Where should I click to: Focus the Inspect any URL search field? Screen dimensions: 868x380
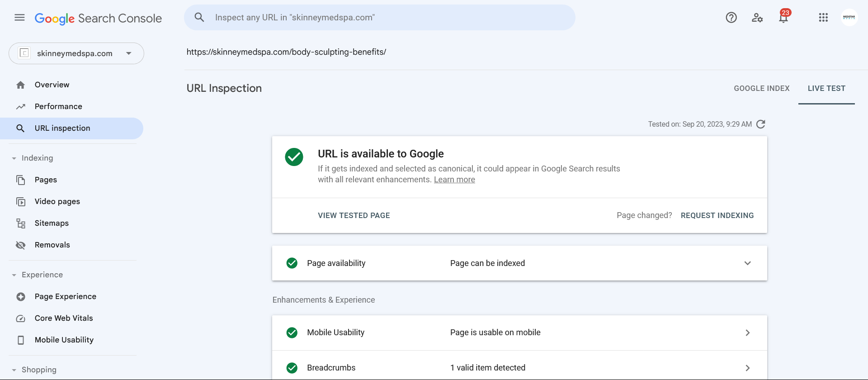point(380,18)
